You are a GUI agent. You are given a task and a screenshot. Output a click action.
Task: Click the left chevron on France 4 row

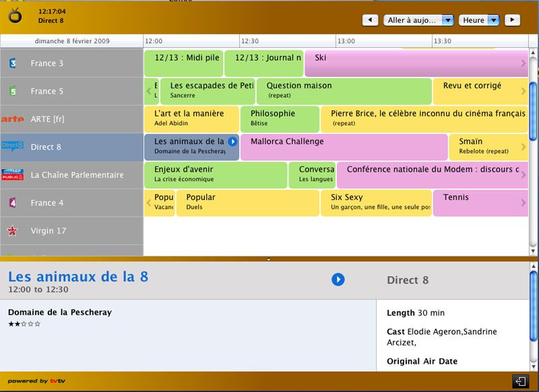click(148, 203)
